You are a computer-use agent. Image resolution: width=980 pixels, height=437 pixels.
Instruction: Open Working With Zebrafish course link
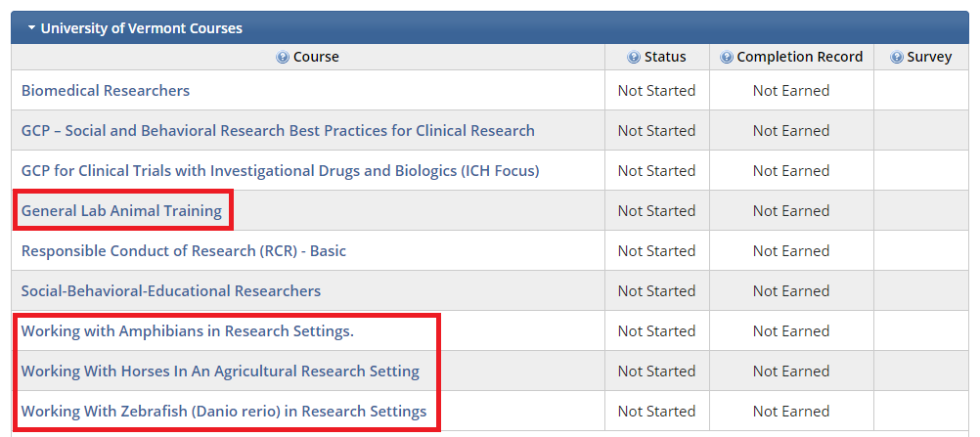point(224,411)
